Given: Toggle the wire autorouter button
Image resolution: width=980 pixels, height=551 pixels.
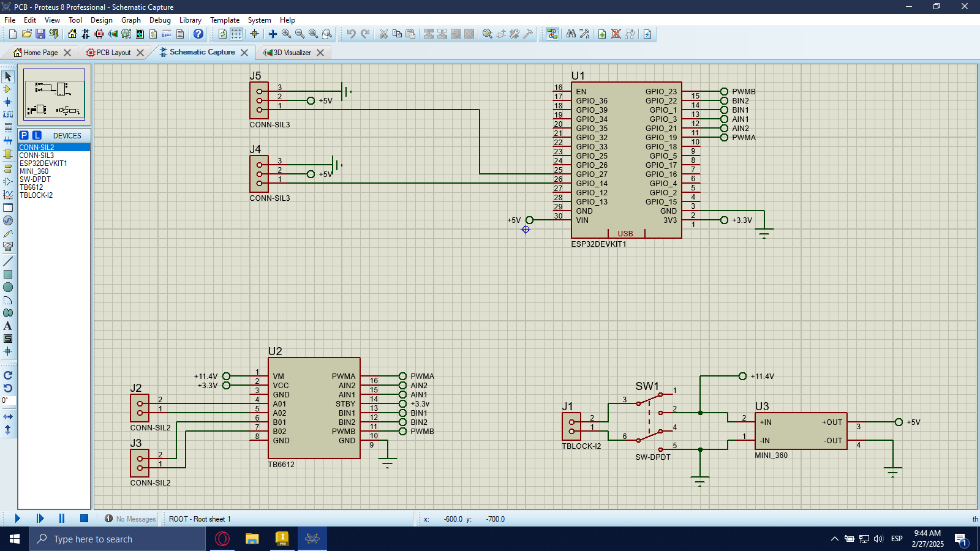Looking at the screenshot, I should click(552, 34).
